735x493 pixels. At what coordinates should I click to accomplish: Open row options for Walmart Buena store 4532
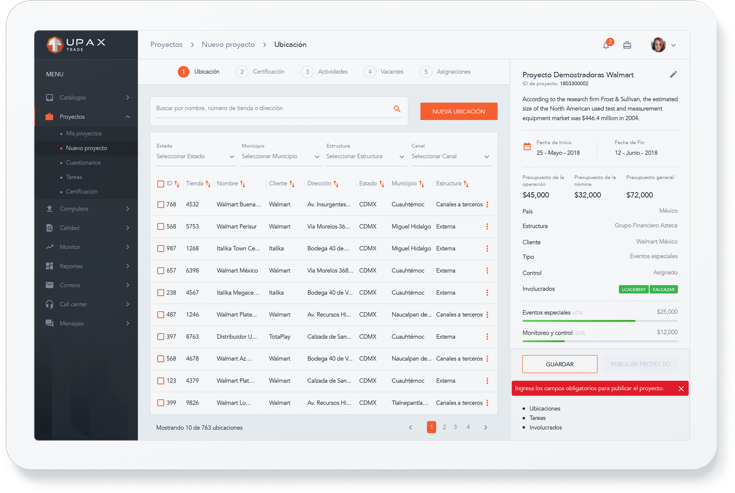pyautogui.click(x=488, y=204)
